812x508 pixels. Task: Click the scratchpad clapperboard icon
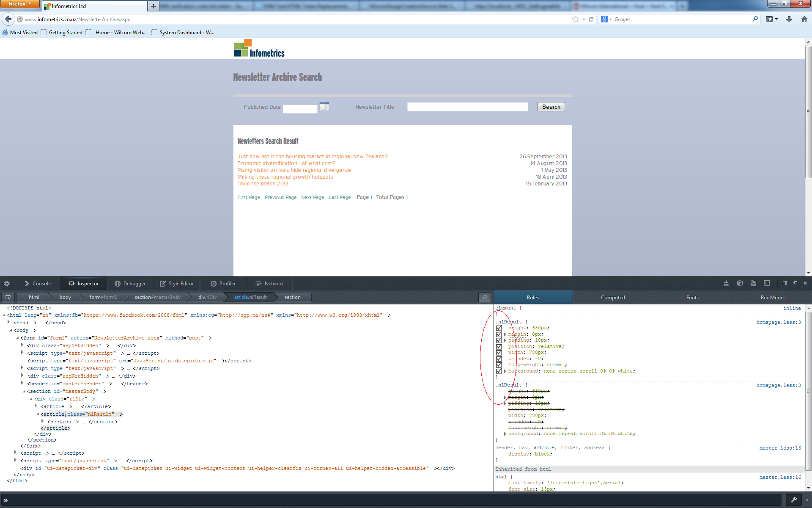(753, 284)
